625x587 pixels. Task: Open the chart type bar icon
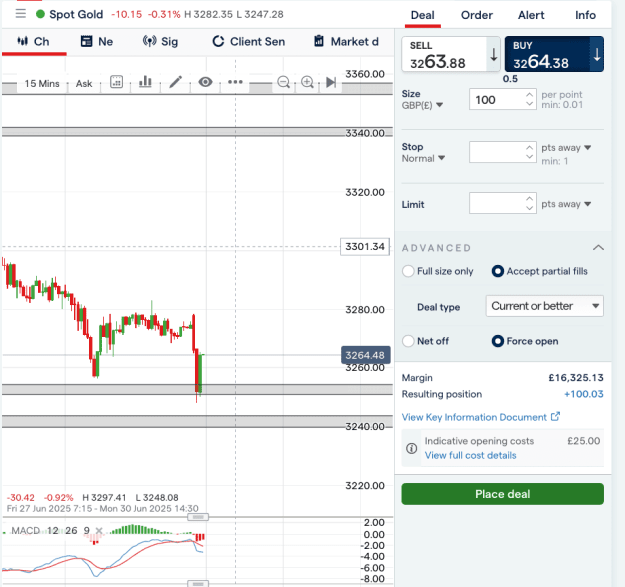click(145, 82)
